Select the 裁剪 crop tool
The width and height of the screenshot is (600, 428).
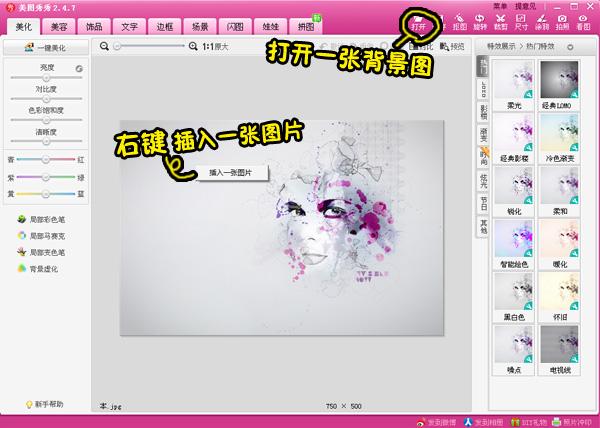coord(500,22)
